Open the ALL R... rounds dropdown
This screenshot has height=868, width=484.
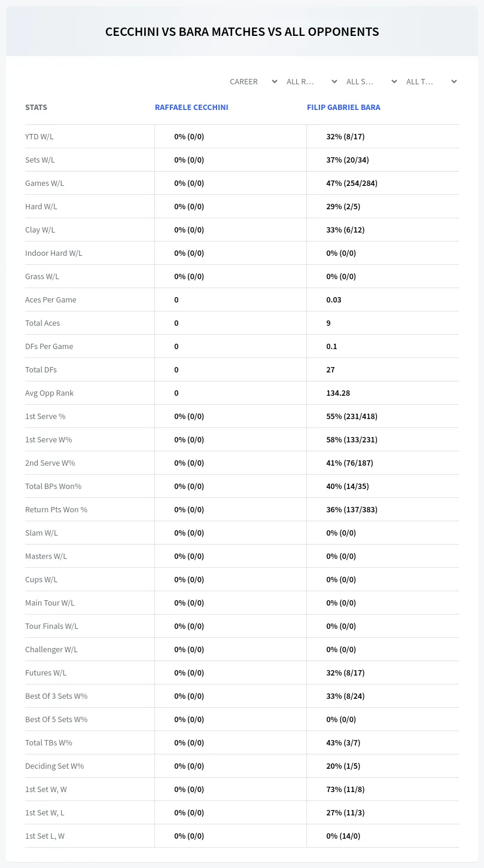pos(311,81)
